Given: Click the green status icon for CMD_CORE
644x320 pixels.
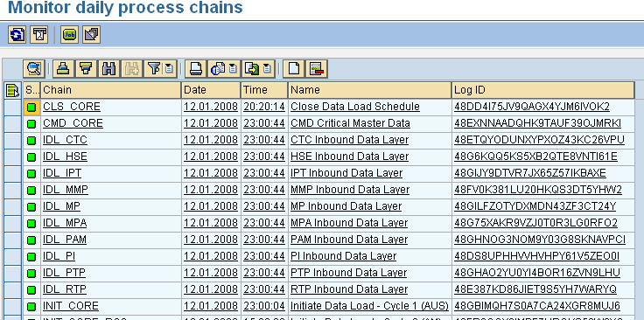Looking at the screenshot, I should (31, 124).
